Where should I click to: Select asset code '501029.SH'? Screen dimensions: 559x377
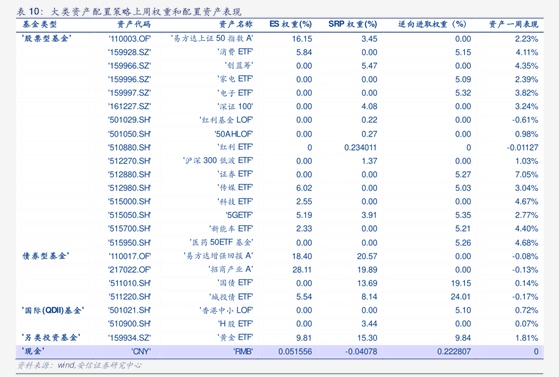pos(129,120)
